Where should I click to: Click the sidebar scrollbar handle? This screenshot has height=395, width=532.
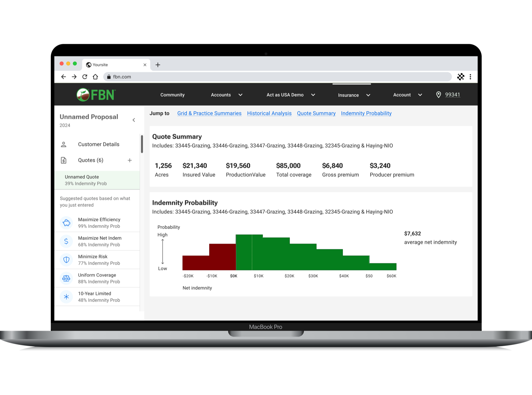coord(142,144)
